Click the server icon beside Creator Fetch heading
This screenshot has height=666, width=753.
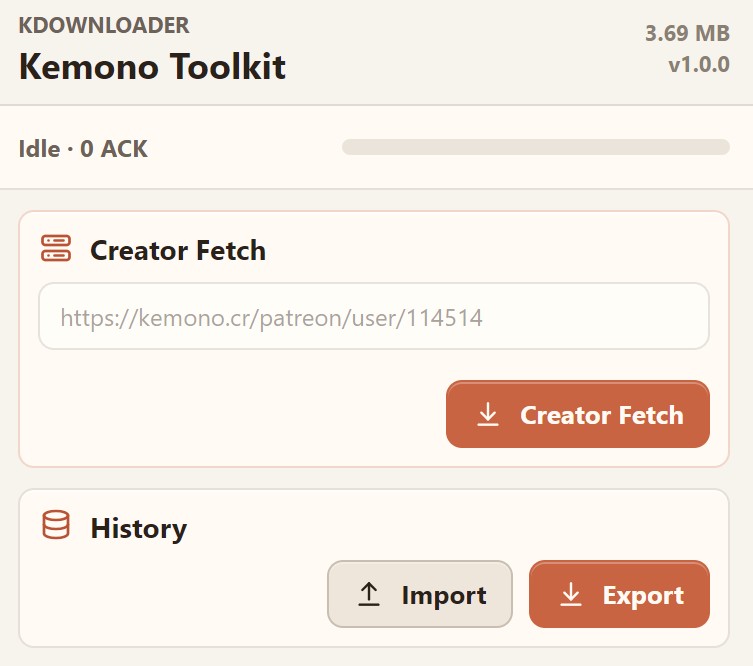(56, 248)
